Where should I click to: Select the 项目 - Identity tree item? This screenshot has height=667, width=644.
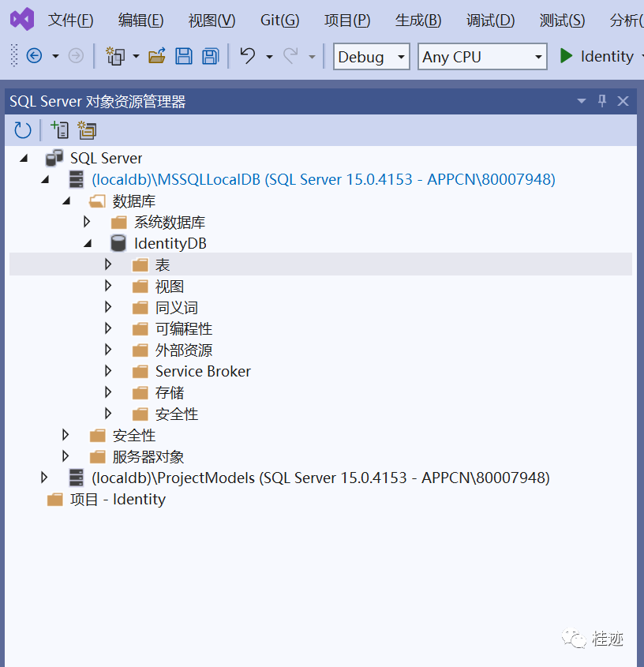click(118, 500)
